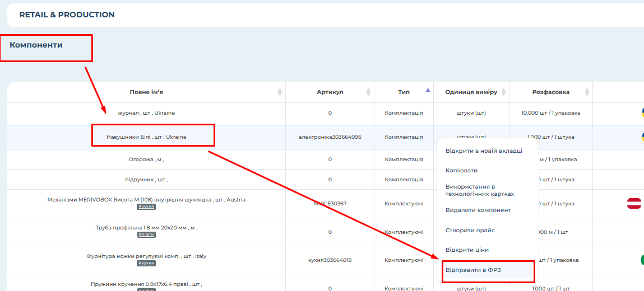The width and height of the screenshot is (644, 291).
Task: Click the #ліфти tag under Труба профільна
Action: tap(146, 234)
